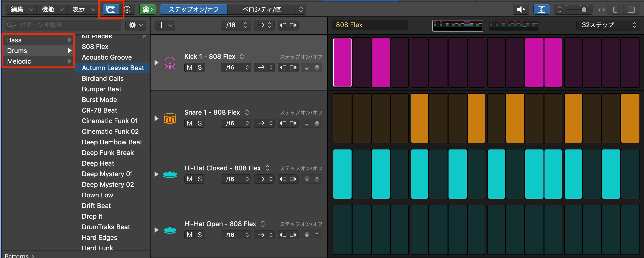The width and height of the screenshot is (644, 258).
Task: Rotate pattern steps left in header
Action: click(283, 25)
